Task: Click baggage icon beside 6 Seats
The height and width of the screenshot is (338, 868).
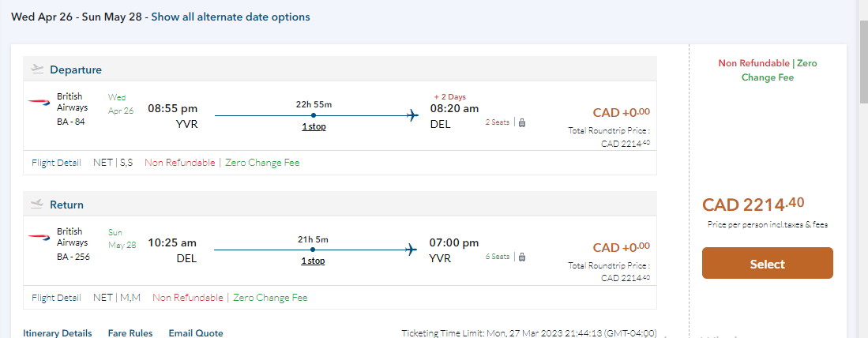Action: [522, 257]
